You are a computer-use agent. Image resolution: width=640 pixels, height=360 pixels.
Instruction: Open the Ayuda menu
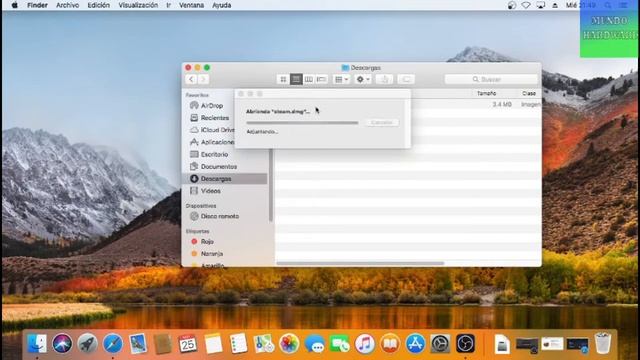pos(222,5)
